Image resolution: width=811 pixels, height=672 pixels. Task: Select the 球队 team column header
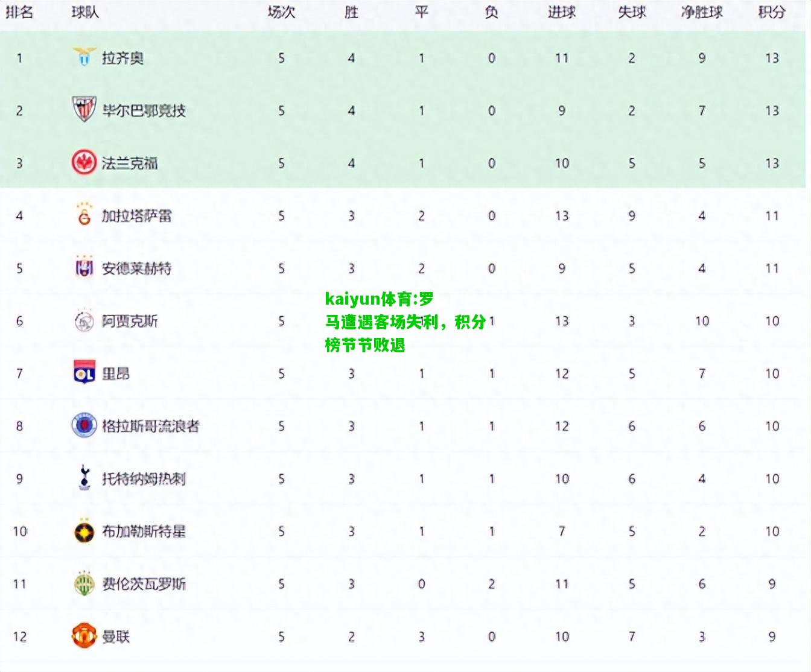point(85,11)
